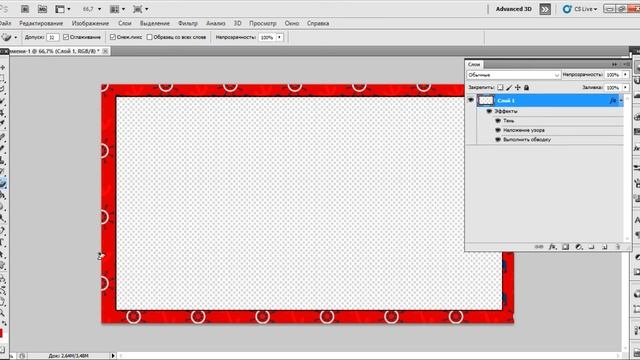The width and height of the screenshot is (640, 360).
Task: Open the status bar info arrow
Action: (113, 356)
